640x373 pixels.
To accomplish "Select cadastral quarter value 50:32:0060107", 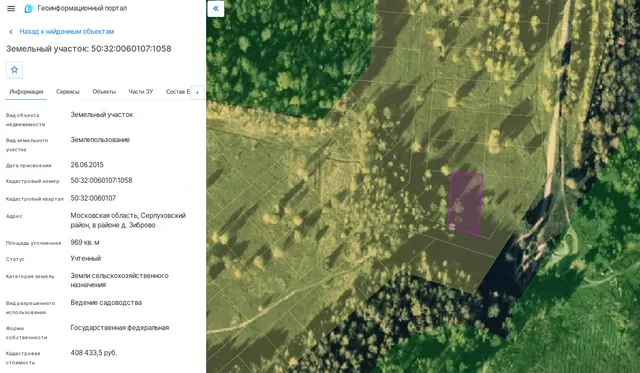I will pyautogui.click(x=93, y=198).
